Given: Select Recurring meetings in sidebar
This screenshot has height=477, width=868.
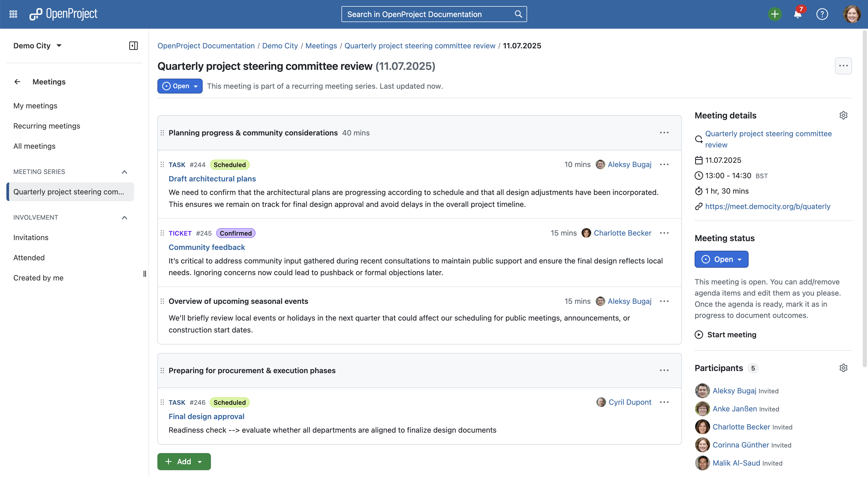Looking at the screenshot, I should [x=47, y=126].
